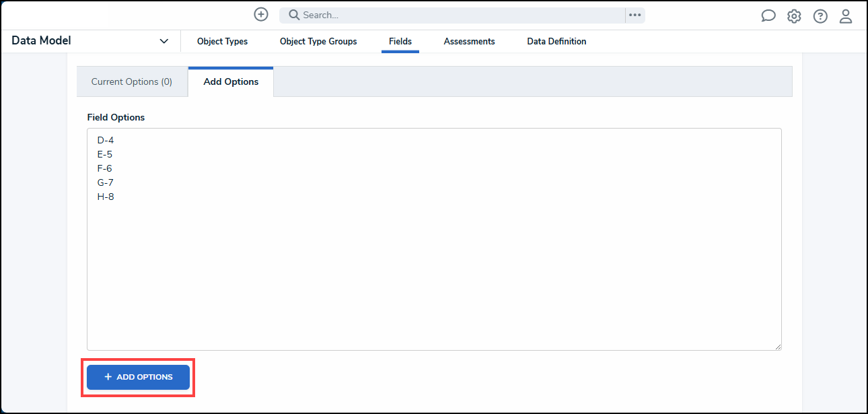
Task: Select the D-4 entry in Field Options
Action: tap(106, 140)
